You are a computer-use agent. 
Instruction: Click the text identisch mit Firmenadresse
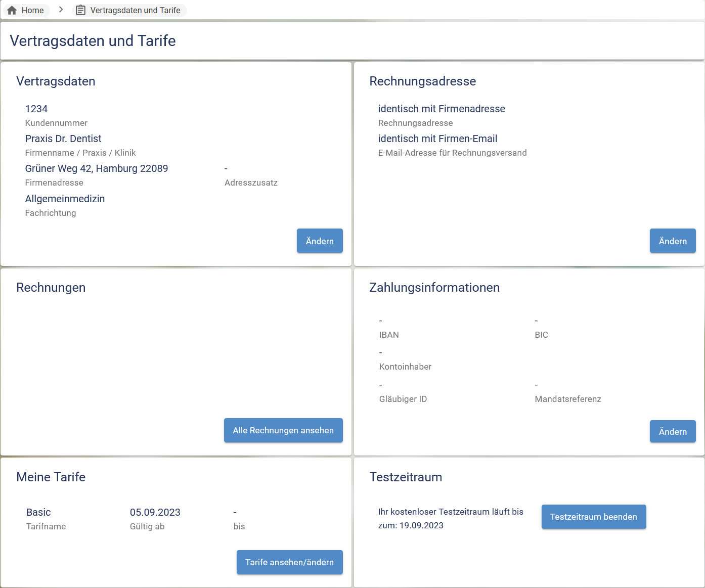(x=441, y=109)
